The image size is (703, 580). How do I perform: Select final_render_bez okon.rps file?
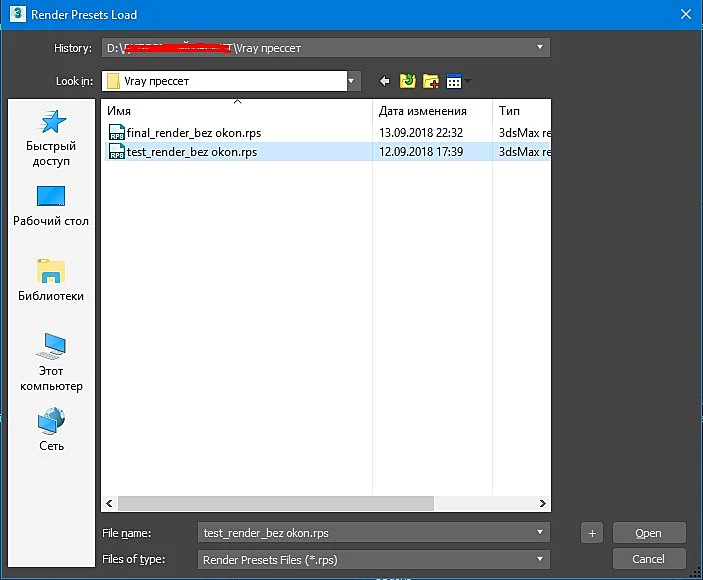point(194,133)
